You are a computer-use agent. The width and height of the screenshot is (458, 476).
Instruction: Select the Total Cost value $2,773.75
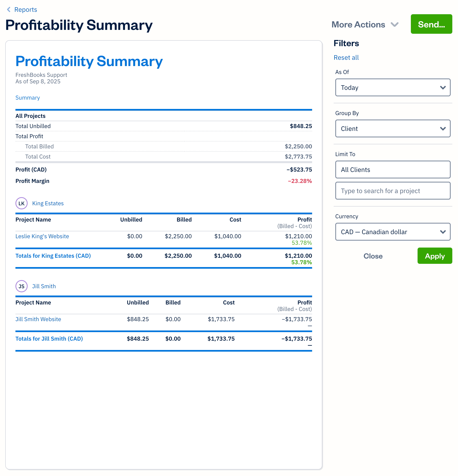pos(298,157)
